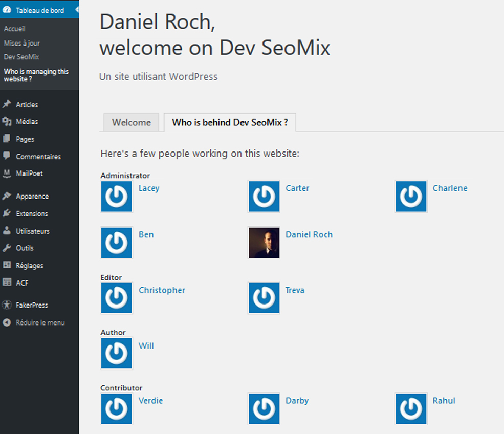Click the FakerPress icon
504x434 pixels.
tap(7, 305)
